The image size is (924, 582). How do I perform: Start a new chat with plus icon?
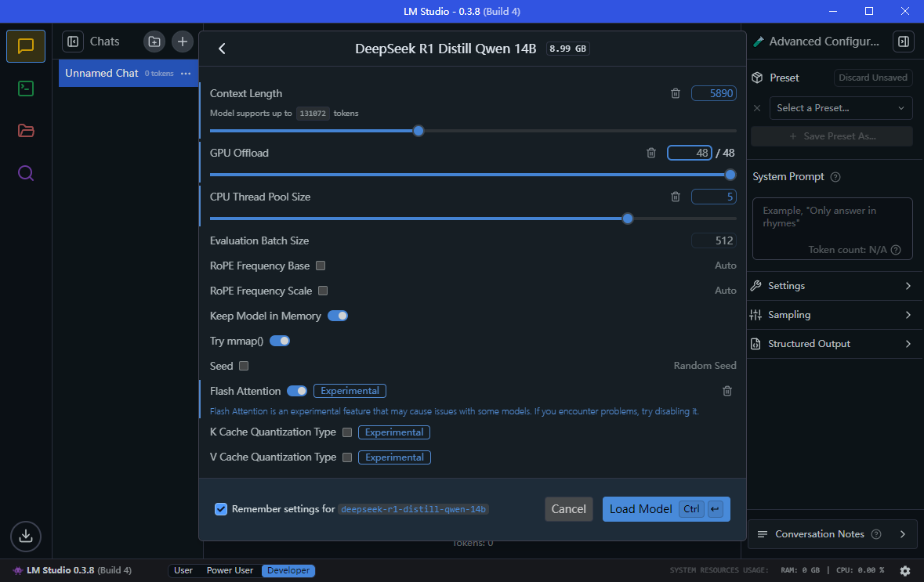(183, 42)
